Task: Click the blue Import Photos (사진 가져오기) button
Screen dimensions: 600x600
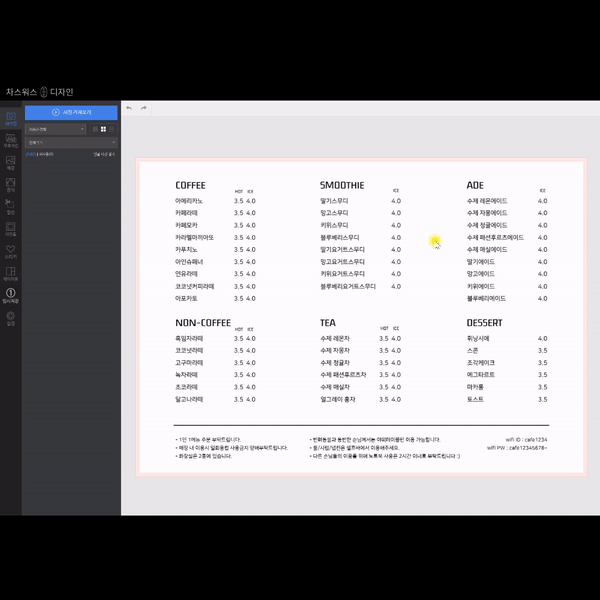Action: [71, 112]
